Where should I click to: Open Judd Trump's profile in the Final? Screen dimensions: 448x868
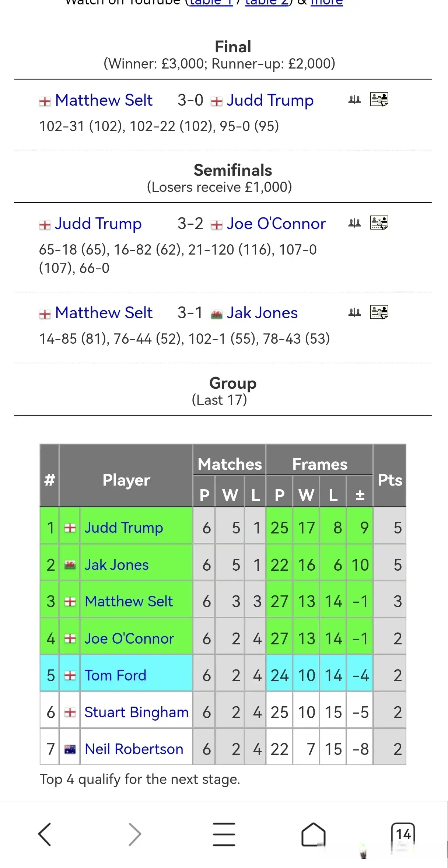click(x=270, y=100)
